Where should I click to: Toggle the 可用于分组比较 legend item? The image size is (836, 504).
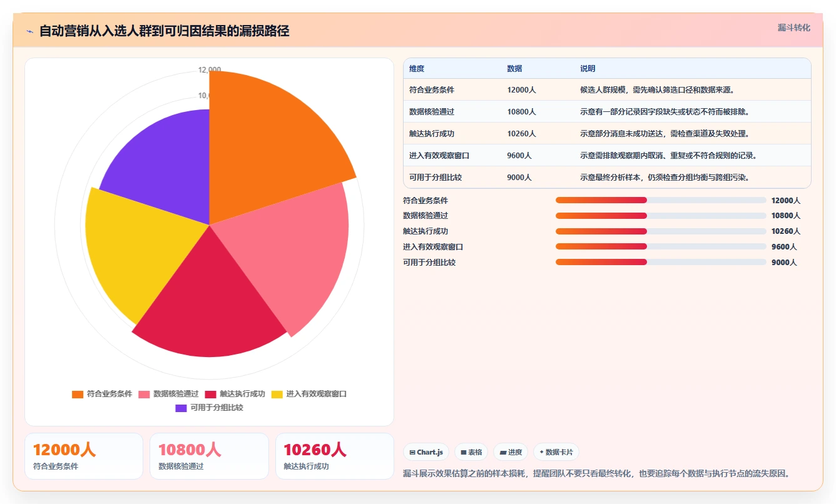point(209,408)
